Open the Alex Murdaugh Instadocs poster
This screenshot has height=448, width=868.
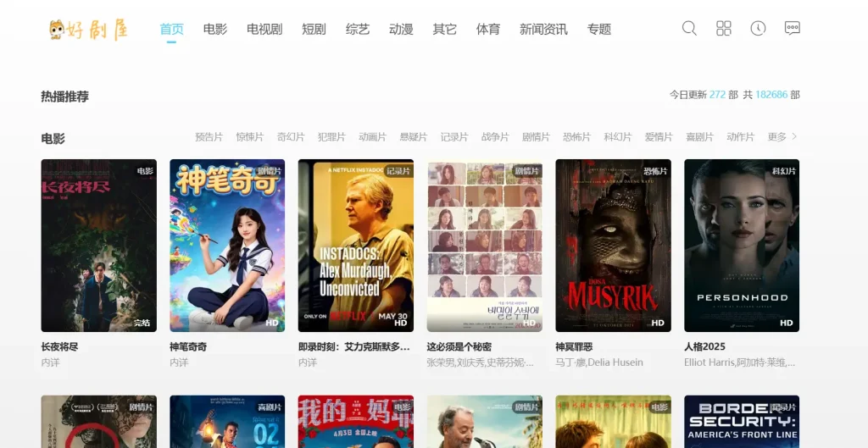[356, 246]
